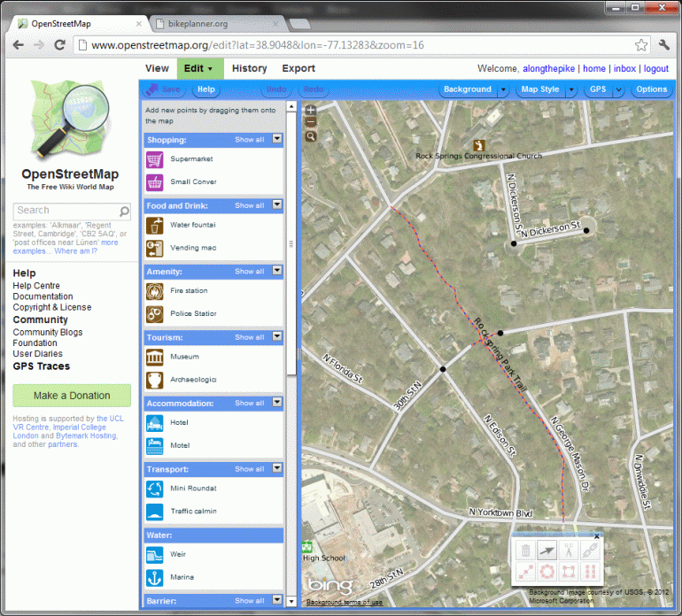Show all Shopping items
Screen dimensions: 682x616
click(249, 140)
